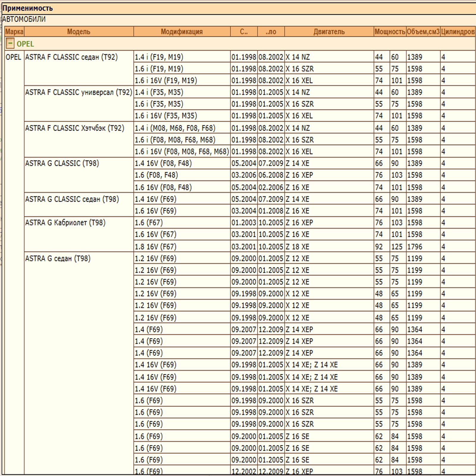Select ASTRA G Кабриолет (T98) cell
476x476 pixels.
(x=79, y=234)
